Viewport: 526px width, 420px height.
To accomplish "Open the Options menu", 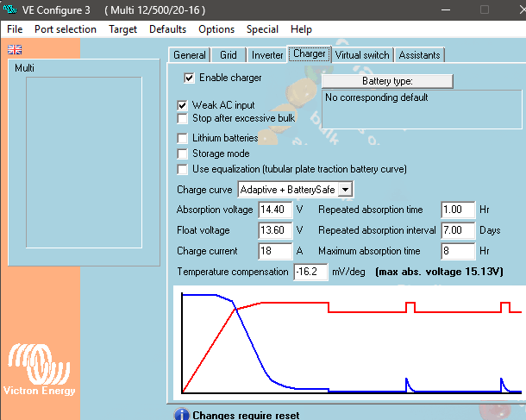I will pos(216,29).
